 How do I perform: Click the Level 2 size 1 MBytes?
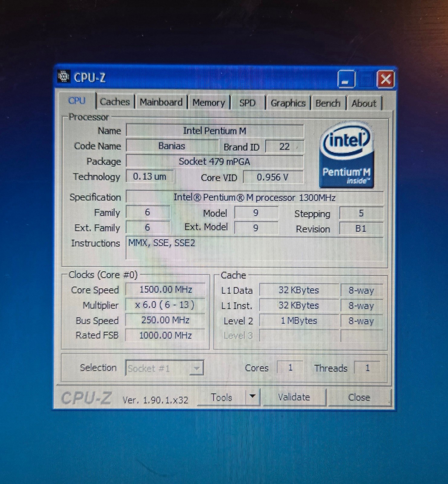pos(299,321)
